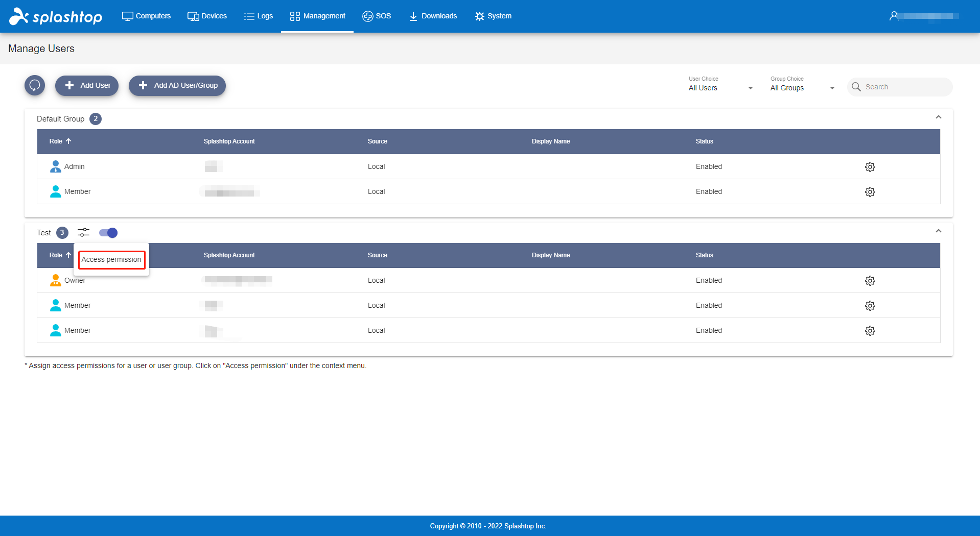The width and height of the screenshot is (980, 536).
Task: Collapse the Default Group section
Action: [x=938, y=117]
